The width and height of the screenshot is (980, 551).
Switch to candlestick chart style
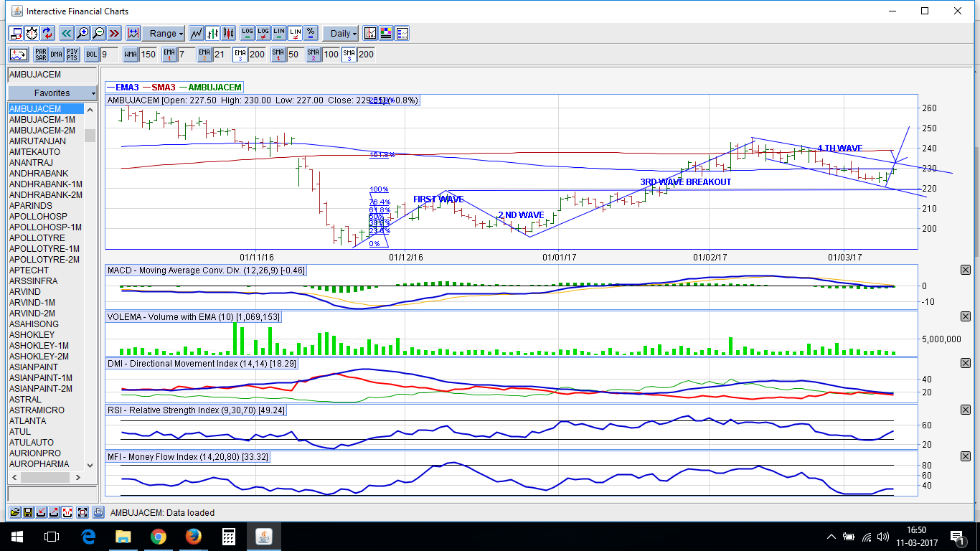tap(228, 33)
